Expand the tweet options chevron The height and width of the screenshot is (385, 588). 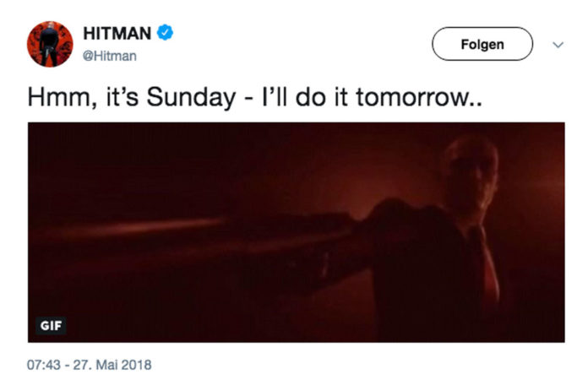point(557,45)
